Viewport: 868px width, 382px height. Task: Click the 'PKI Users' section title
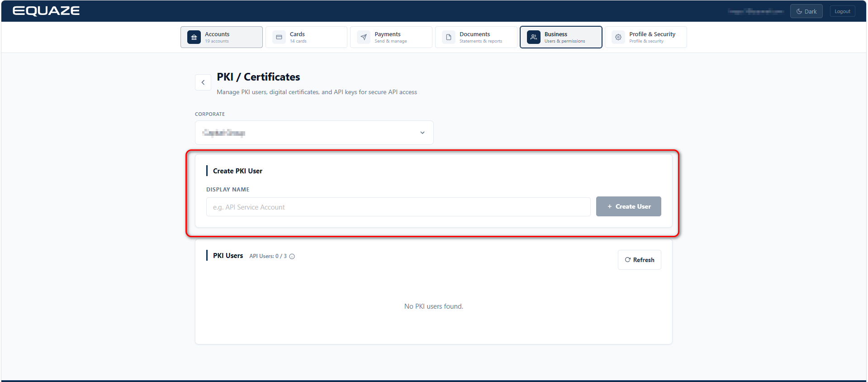point(228,256)
